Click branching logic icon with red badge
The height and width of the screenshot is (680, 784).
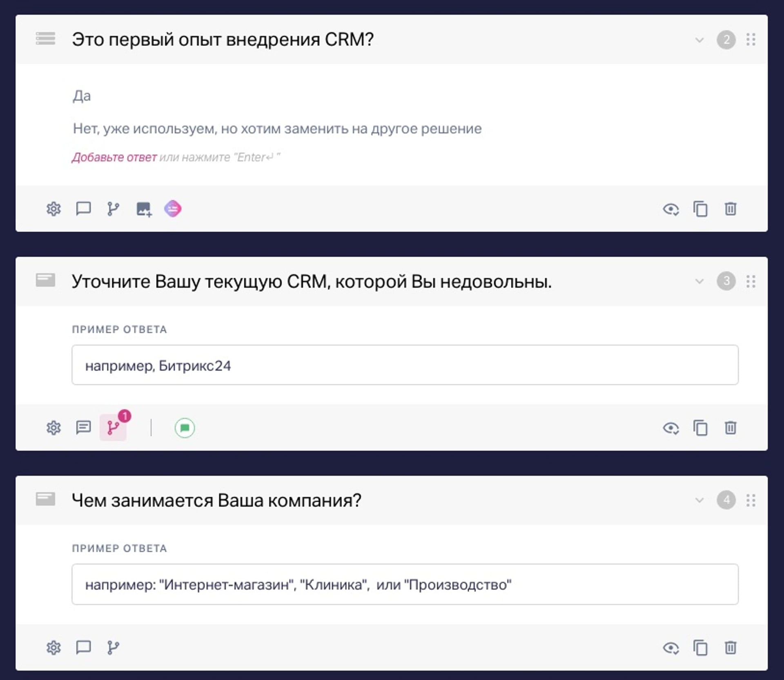(x=113, y=428)
